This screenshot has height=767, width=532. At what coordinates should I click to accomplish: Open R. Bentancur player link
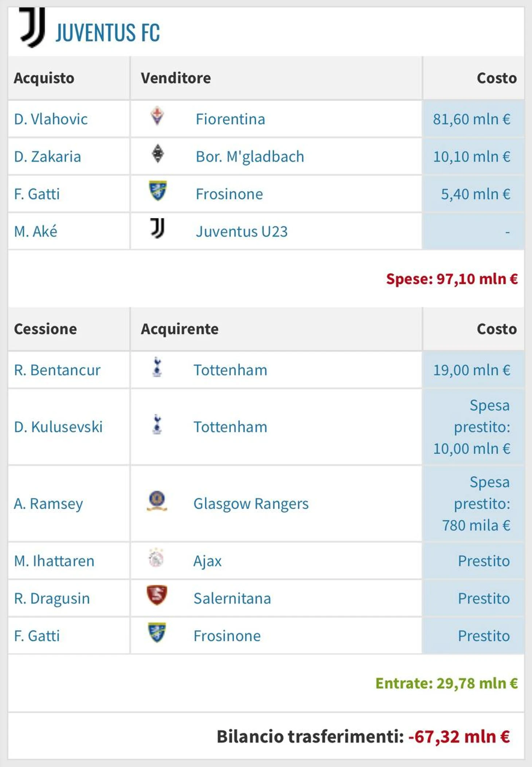point(57,370)
